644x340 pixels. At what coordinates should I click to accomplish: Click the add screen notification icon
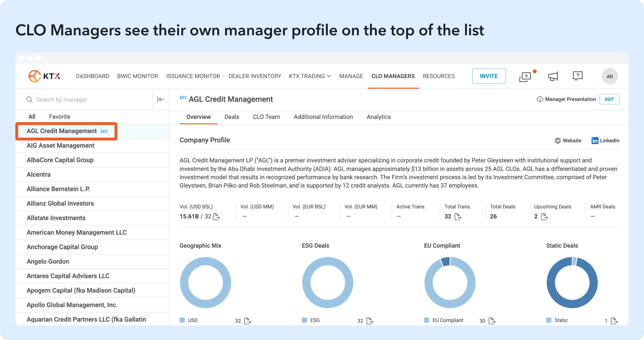[x=525, y=77]
